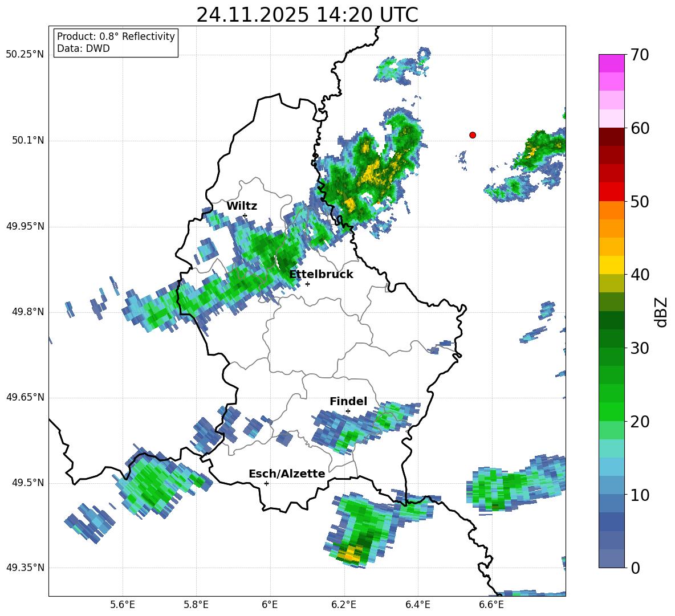Click the dBZ colorbar axis label
The width and height of the screenshot is (675, 616).
[x=662, y=312]
